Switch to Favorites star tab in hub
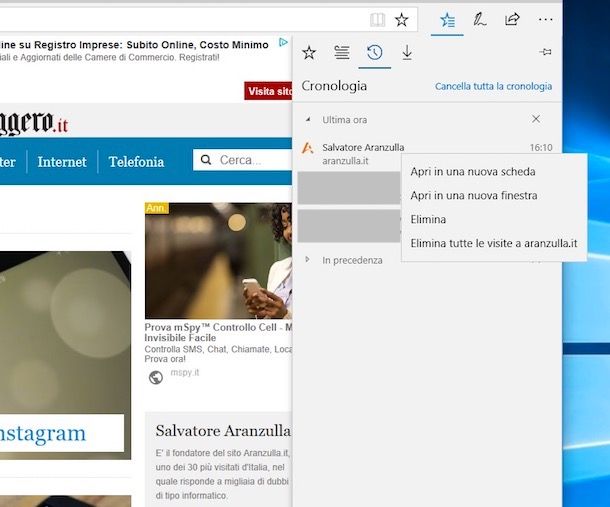This screenshot has width=610, height=507. tap(309, 52)
